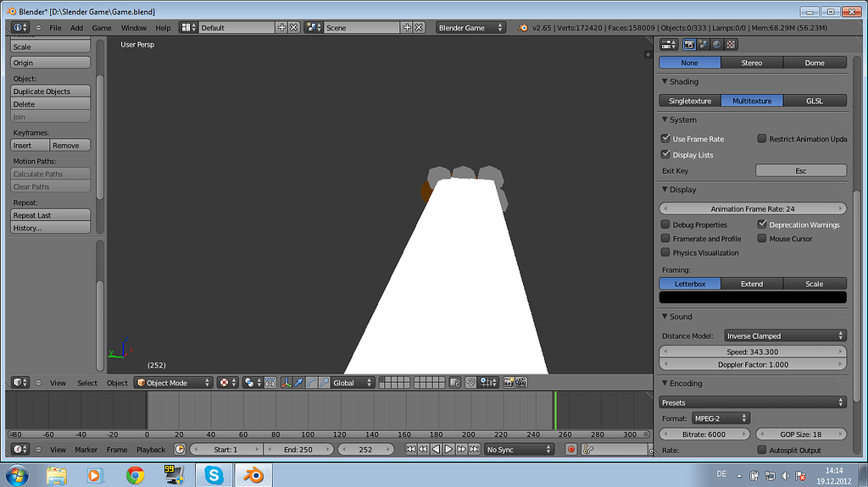Click the black framing color swatch

[x=753, y=297]
